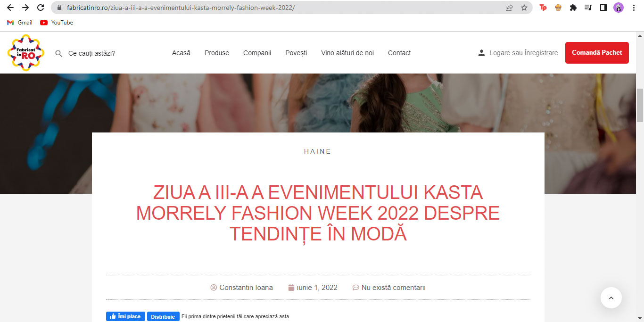
Task: Go forward with the browser forward arrow
Action: pyautogui.click(x=25, y=8)
